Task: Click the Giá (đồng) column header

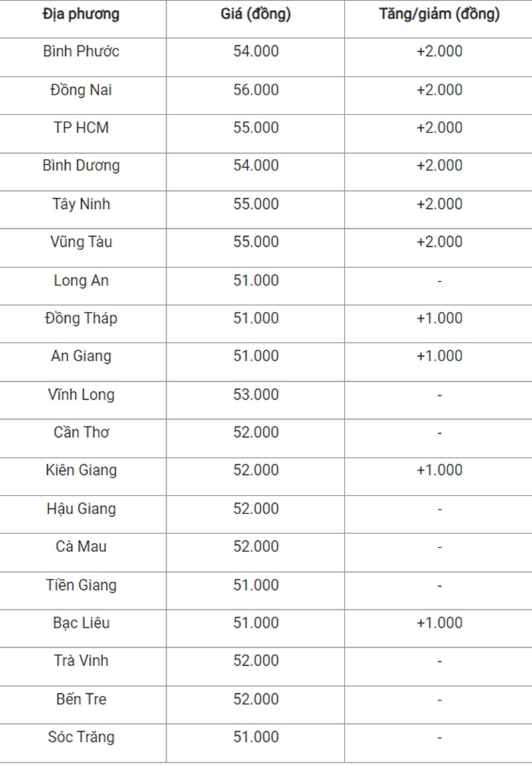Action: pyautogui.click(x=255, y=14)
